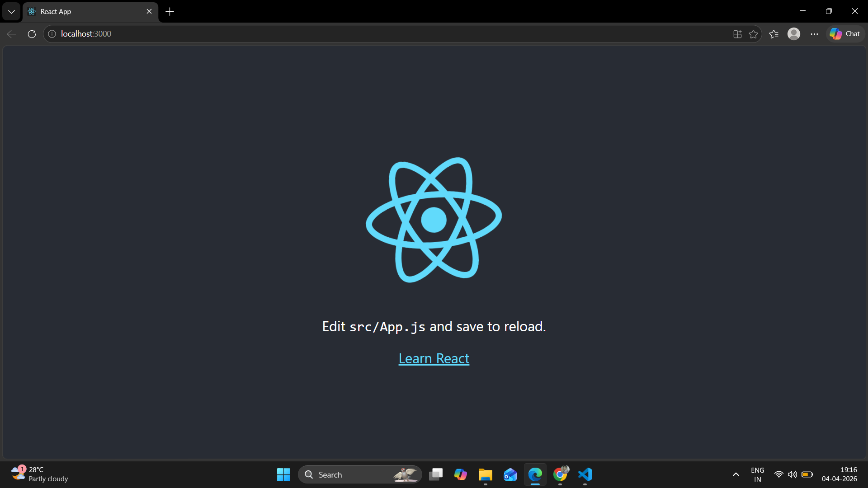The height and width of the screenshot is (488, 868).
Task: Reload the localhost page
Action: [x=32, y=34]
